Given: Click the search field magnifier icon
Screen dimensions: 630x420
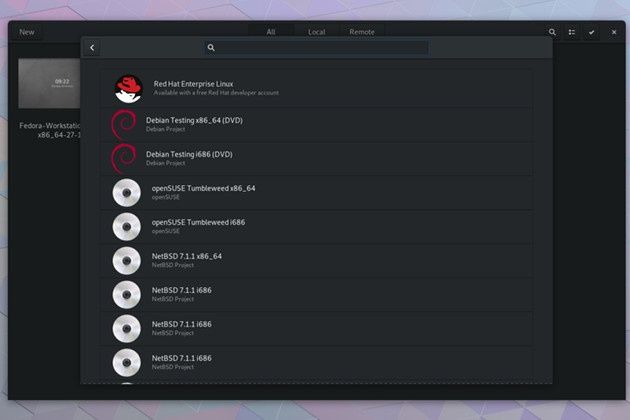Looking at the screenshot, I should (211, 48).
